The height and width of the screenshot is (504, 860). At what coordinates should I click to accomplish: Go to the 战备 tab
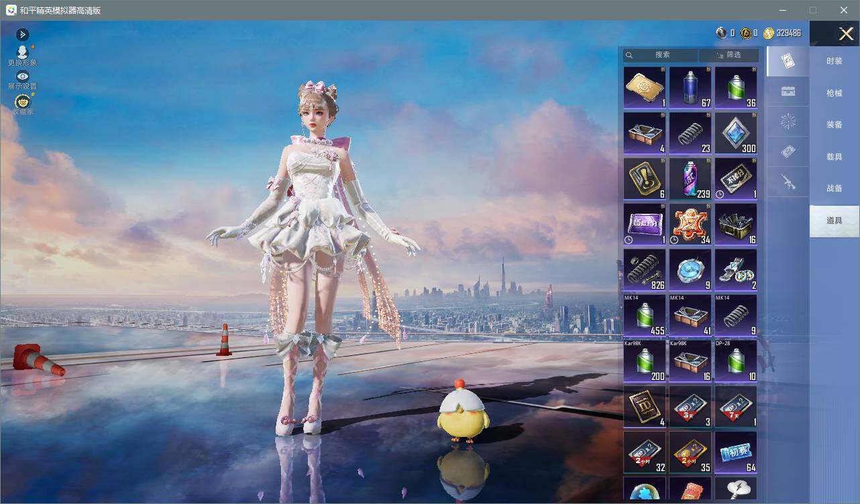point(835,188)
